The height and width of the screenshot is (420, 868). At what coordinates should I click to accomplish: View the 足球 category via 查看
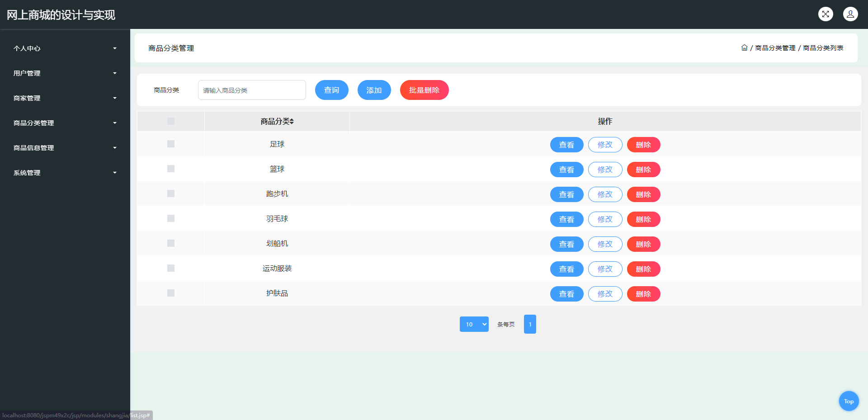567,145
